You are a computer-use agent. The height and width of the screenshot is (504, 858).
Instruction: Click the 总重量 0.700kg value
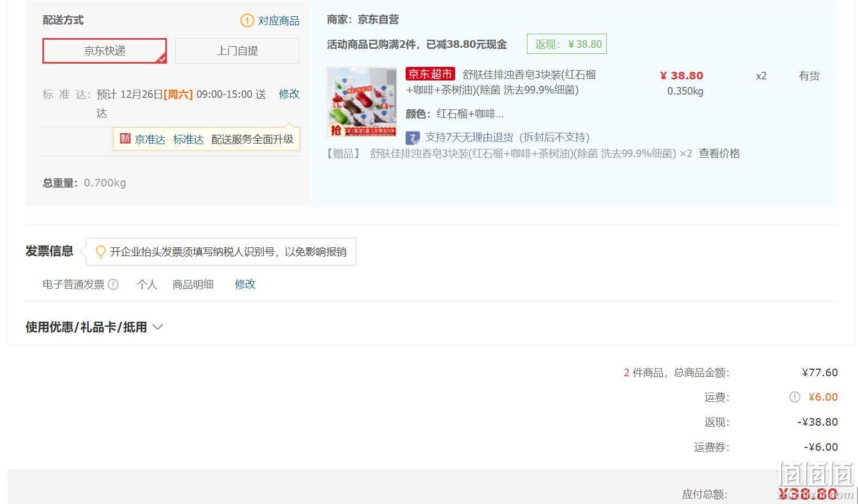pos(105,183)
